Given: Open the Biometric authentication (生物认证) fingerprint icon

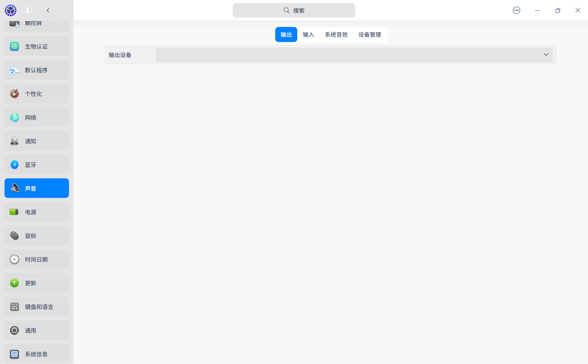Looking at the screenshot, I should (x=14, y=46).
